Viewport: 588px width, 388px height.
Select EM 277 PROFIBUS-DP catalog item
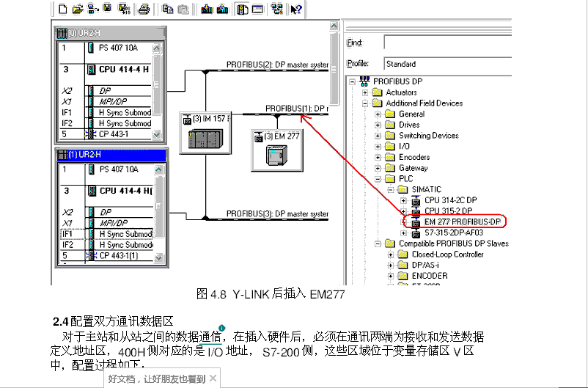click(463, 222)
